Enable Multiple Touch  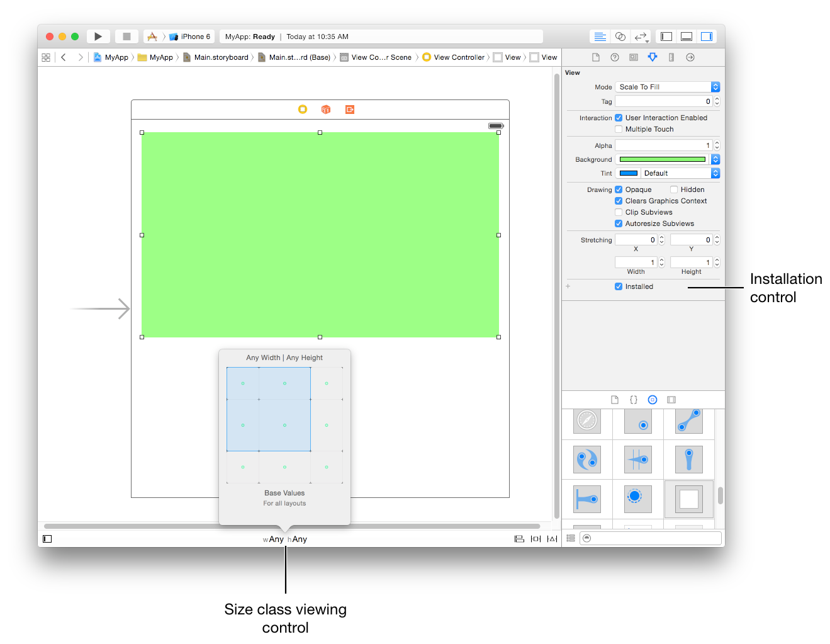pos(619,129)
